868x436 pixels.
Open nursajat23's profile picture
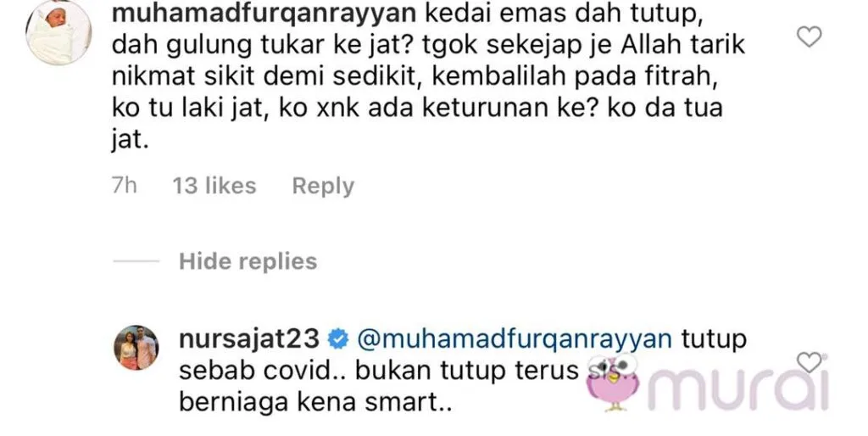coord(136,348)
